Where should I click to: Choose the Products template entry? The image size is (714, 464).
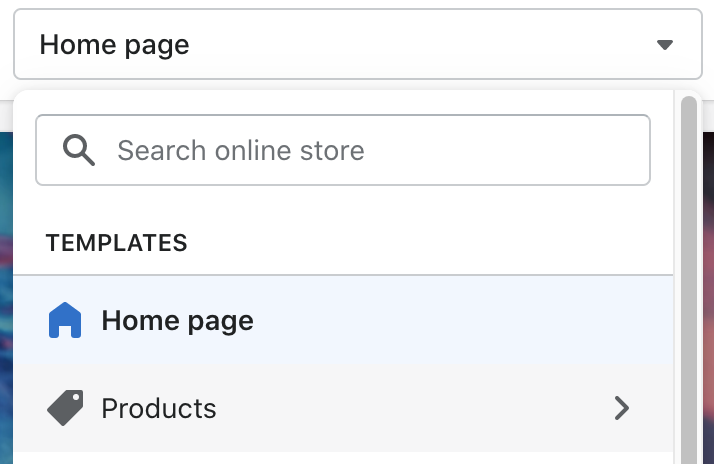(x=343, y=408)
